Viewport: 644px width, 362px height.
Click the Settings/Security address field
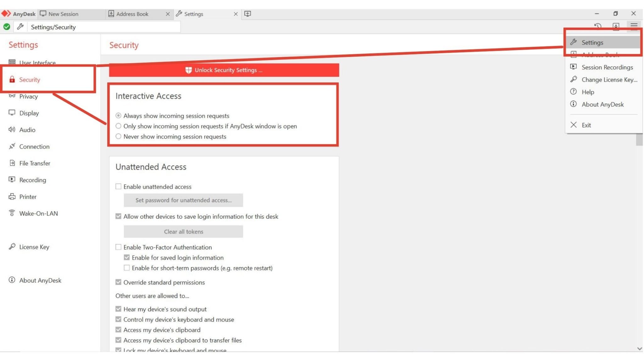[x=104, y=27]
